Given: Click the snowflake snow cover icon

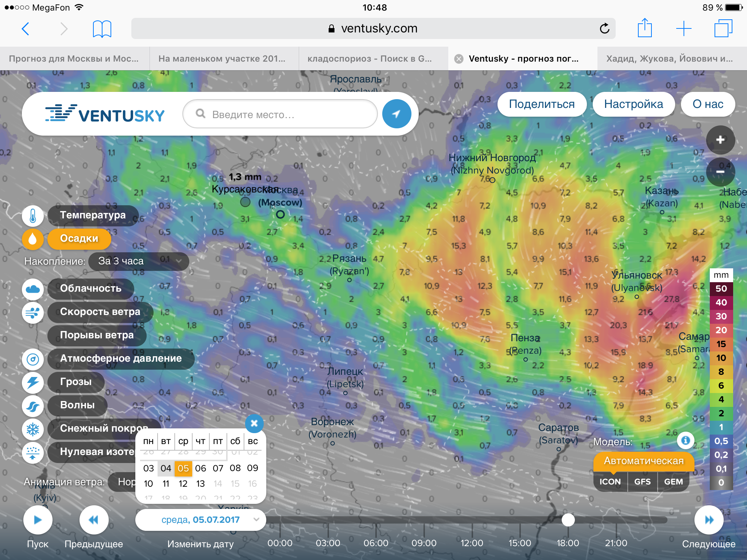Looking at the screenshot, I should (x=33, y=429).
